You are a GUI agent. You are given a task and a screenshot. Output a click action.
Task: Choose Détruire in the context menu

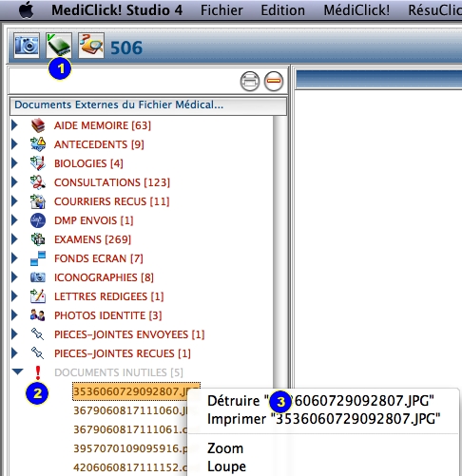click(x=320, y=401)
